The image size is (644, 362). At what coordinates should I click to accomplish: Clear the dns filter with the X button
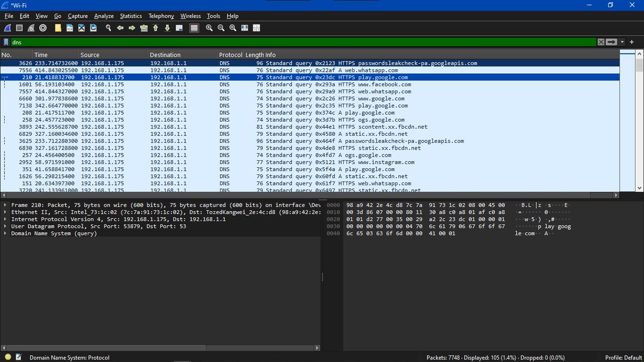(601, 42)
